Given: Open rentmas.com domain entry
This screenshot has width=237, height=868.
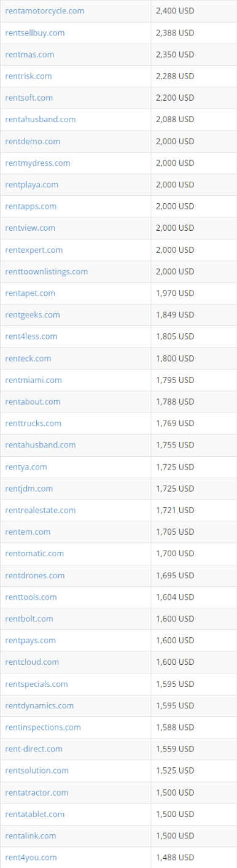Looking at the screenshot, I should coord(29,54).
